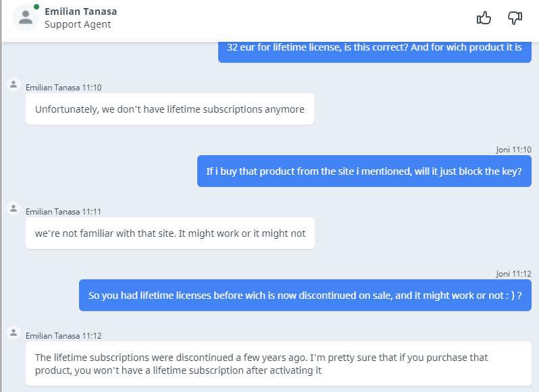
Task: Click the green online status dot
Action: (x=36, y=7)
